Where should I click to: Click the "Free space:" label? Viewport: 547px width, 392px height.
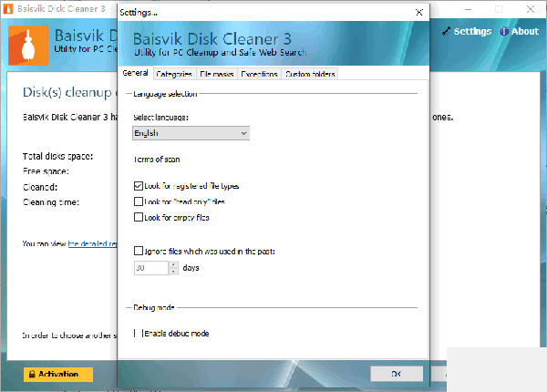tap(46, 171)
